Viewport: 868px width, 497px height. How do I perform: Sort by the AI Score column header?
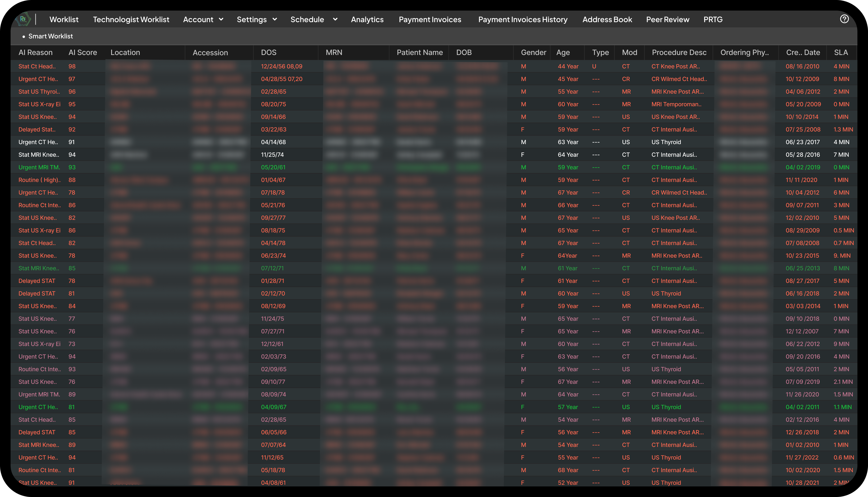[x=83, y=53]
